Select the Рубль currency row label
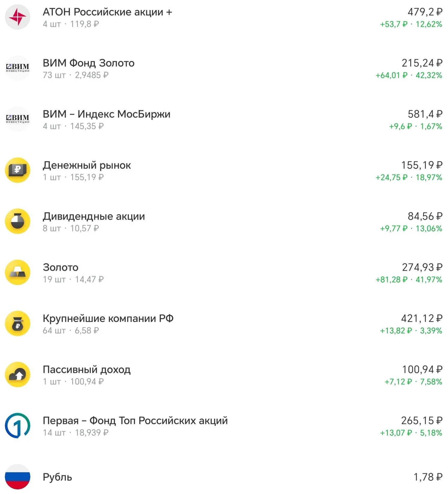The height and width of the screenshot is (494, 448). (x=57, y=477)
